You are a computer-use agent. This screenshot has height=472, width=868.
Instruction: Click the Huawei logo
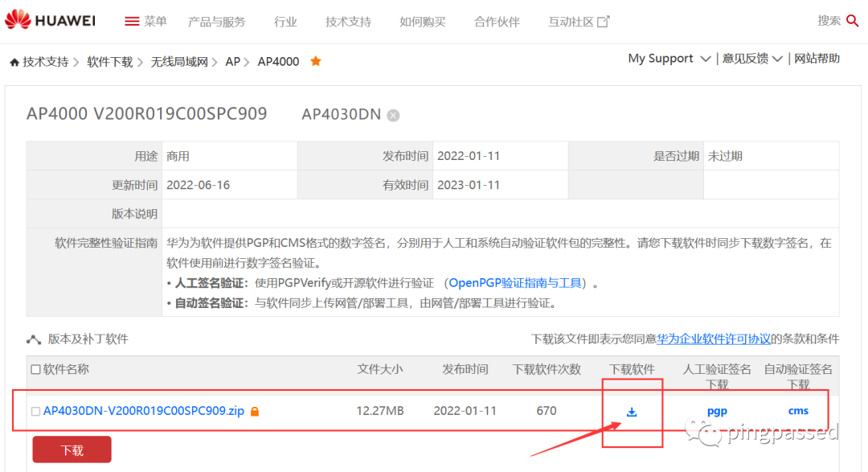[x=51, y=20]
